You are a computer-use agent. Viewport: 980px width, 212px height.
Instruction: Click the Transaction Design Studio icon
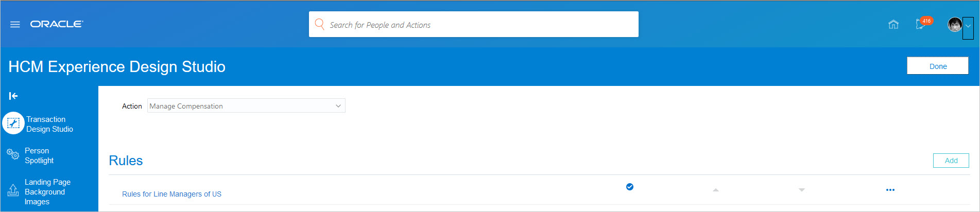13,123
